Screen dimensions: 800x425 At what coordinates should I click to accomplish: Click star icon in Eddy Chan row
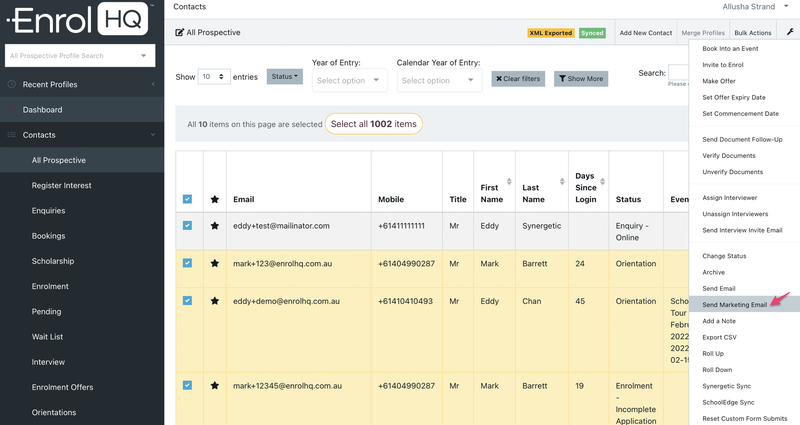pos(215,301)
